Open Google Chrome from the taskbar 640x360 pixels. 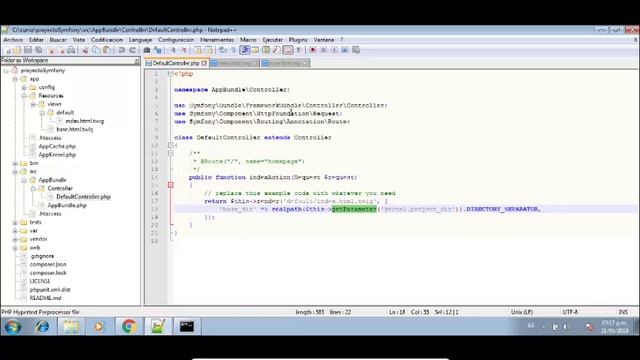129,327
